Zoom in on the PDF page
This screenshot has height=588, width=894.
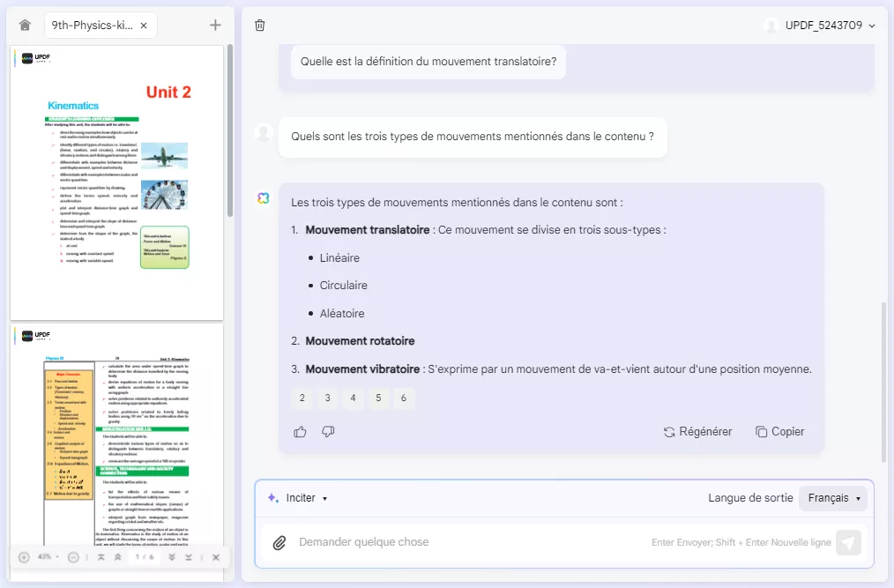tap(23, 556)
